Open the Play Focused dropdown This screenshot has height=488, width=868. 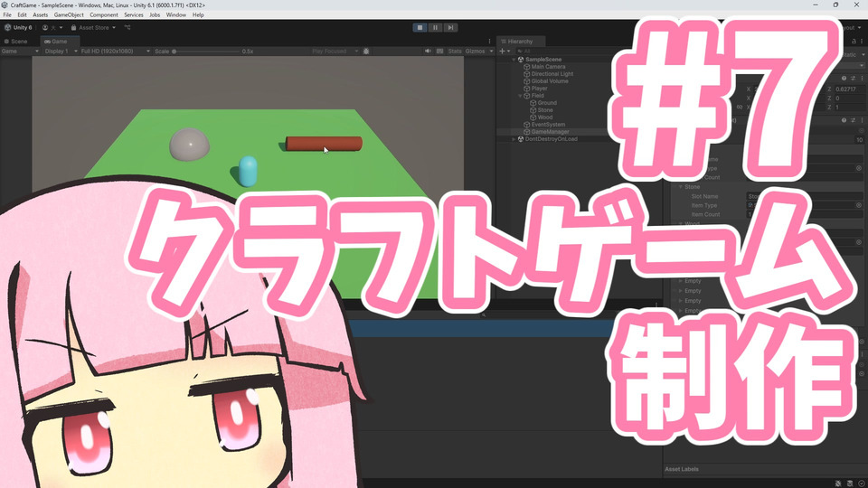tap(335, 51)
